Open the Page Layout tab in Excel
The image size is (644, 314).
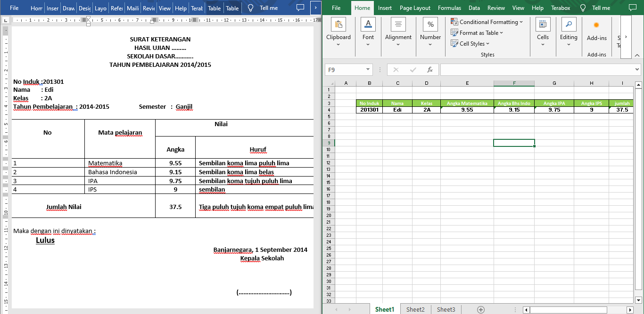[415, 8]
